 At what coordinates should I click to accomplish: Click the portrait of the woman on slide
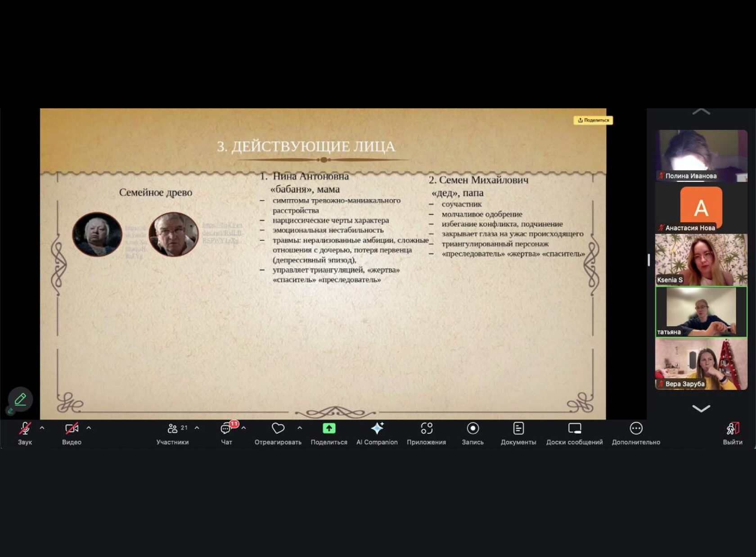[x=97, y=234]
